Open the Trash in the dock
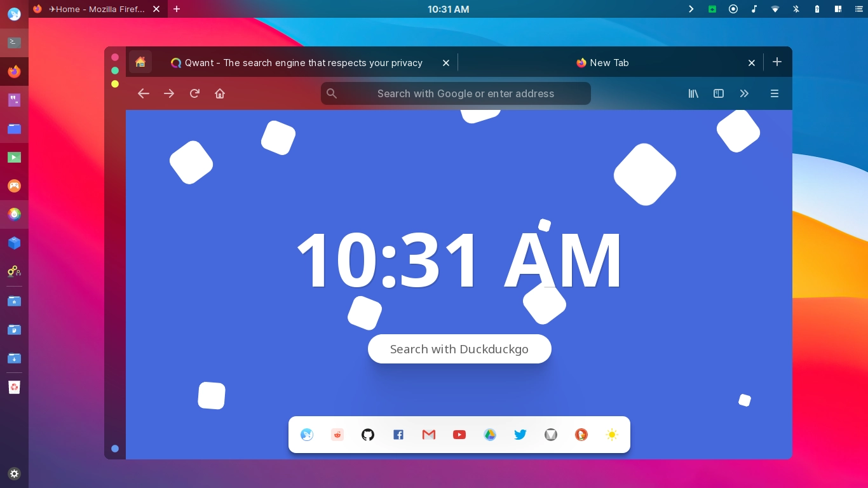Screen dimensions: 868x488 pyautogui.click(x=14, y=387)
